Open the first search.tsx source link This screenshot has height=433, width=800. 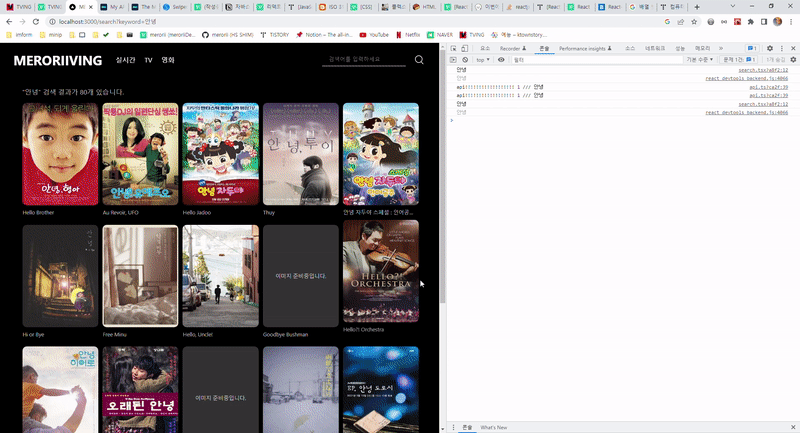coord(763,70)
